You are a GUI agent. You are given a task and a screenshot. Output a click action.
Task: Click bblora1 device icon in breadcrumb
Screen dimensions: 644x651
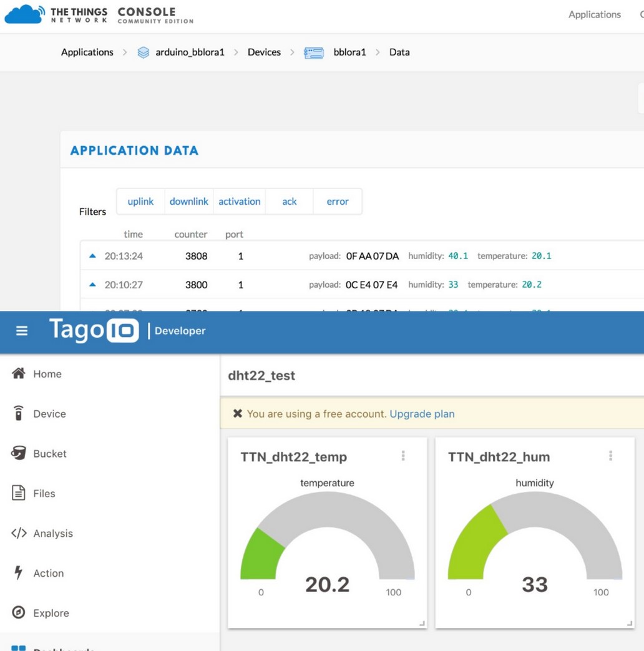click(x=314, y=52)
